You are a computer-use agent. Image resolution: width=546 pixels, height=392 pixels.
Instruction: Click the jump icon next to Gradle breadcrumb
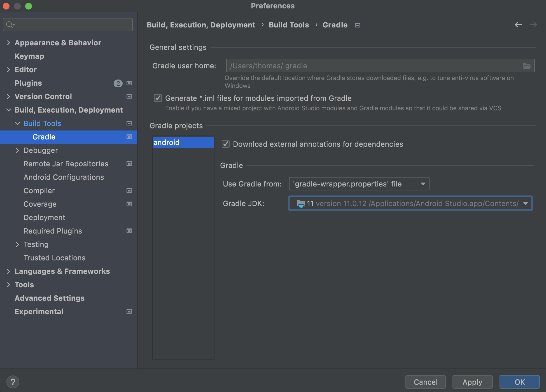(x=357, y=25)
